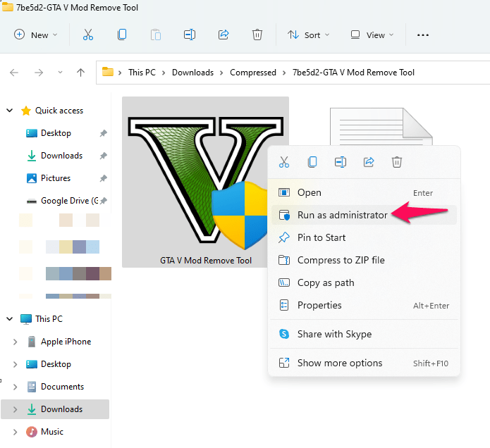Click the share icon in the context menu
This screenshot has height=448, width=490.
tap(369, 162)
